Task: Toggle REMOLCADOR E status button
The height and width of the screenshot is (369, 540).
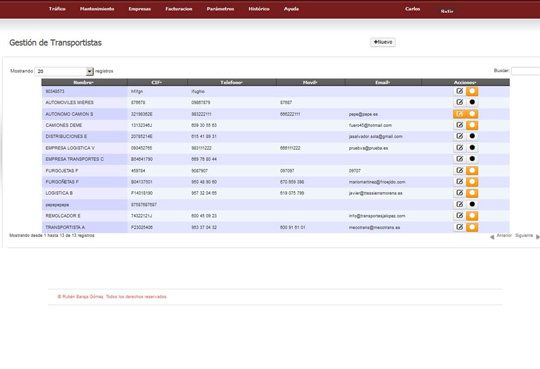Action: tap(472, 216)
